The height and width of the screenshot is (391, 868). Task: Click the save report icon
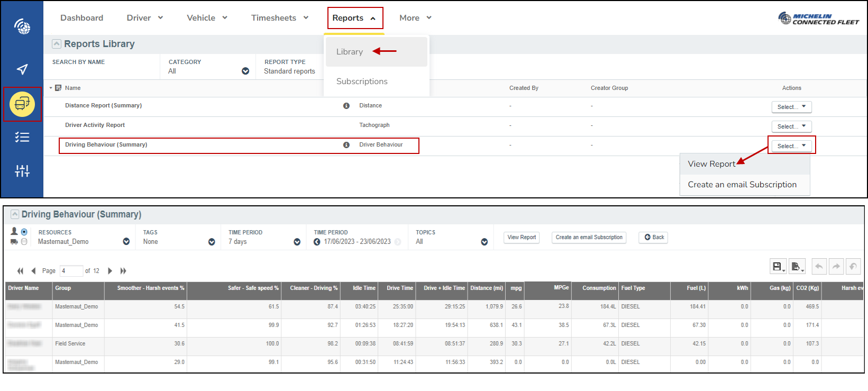(778, 267)
